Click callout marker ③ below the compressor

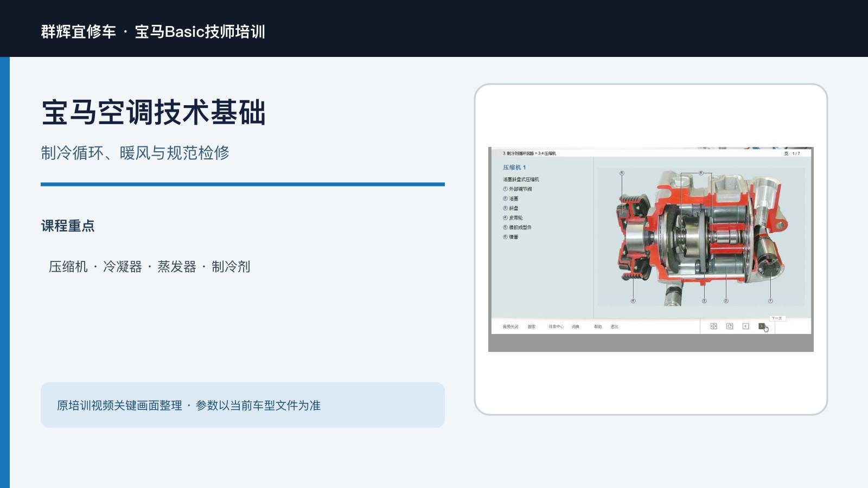[704, 301]
